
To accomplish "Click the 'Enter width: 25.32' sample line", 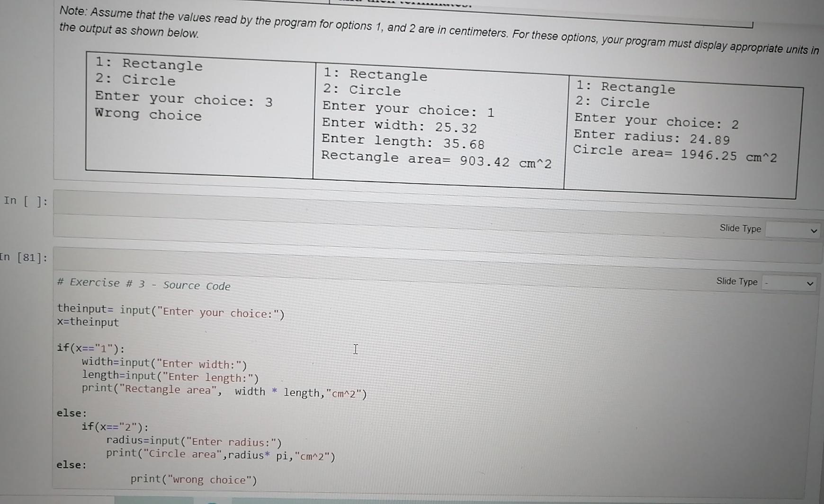I will (x=399, y=125).
